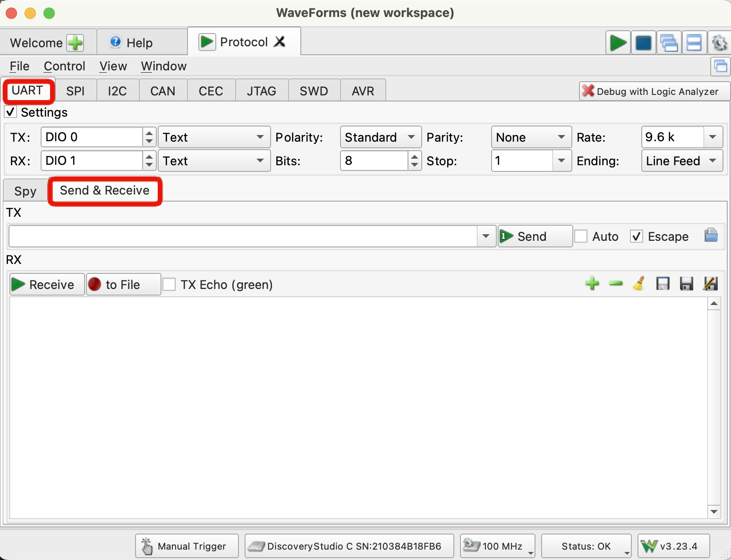
Task: Increase the Bits value with up arrow
Action: coord(414,156)
